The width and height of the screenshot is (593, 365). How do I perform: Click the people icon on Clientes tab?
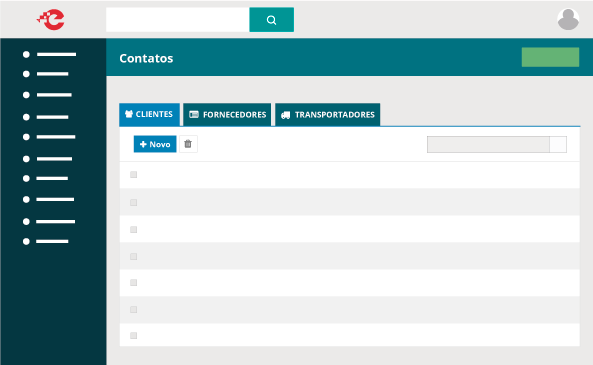coord(129,114)
